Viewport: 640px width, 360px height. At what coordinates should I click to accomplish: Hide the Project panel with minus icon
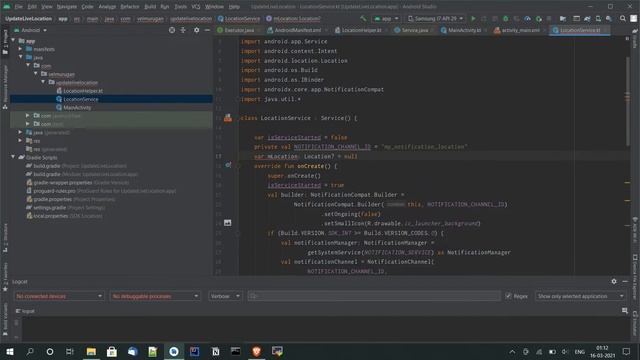(207, 30)
